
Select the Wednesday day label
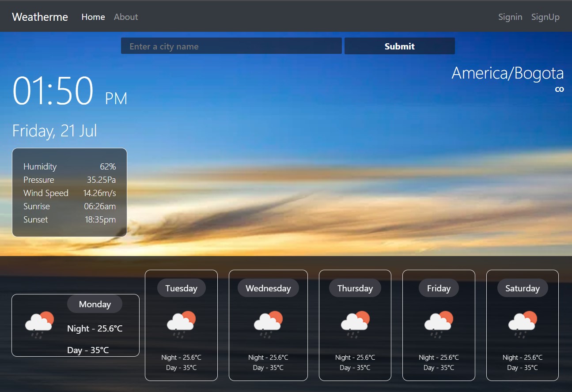pyautogui.click(x=268, y=288)
